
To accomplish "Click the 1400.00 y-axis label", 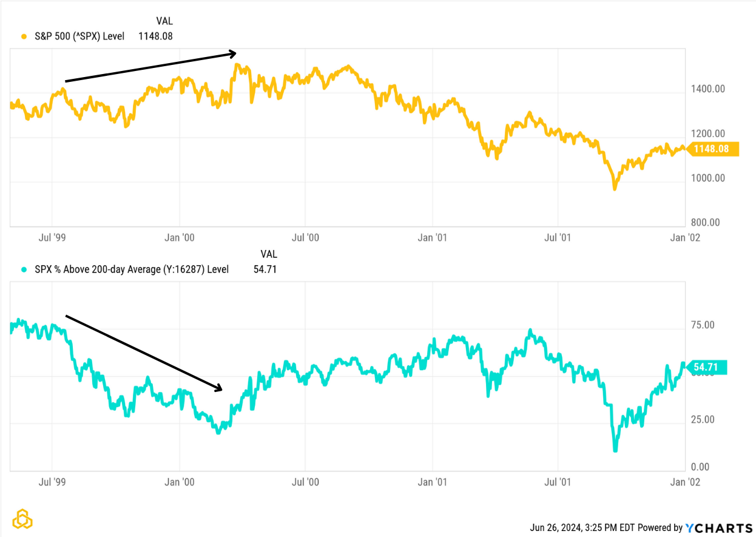I will pyautogui.click(x=707, y=89).
